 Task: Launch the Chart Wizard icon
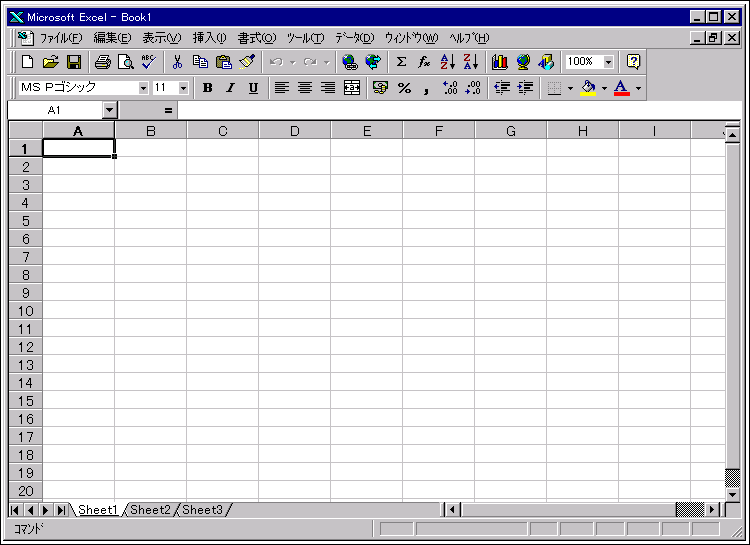[500, 62]
